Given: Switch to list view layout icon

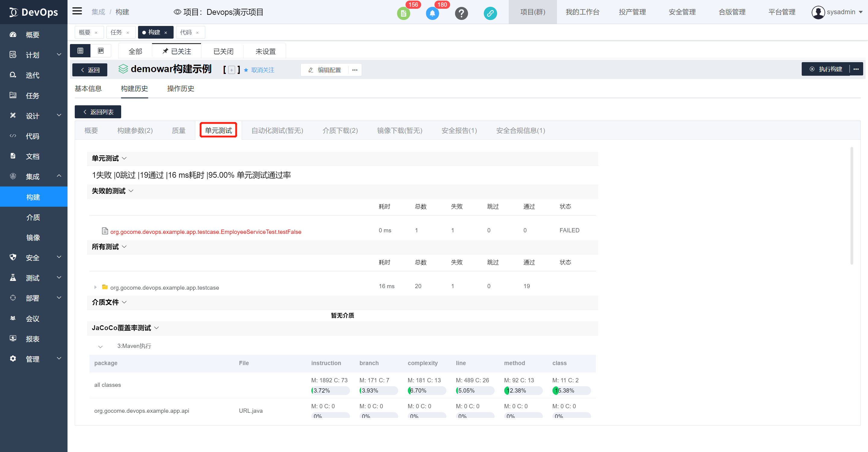Looking at the screenshot, I should 80,51.
